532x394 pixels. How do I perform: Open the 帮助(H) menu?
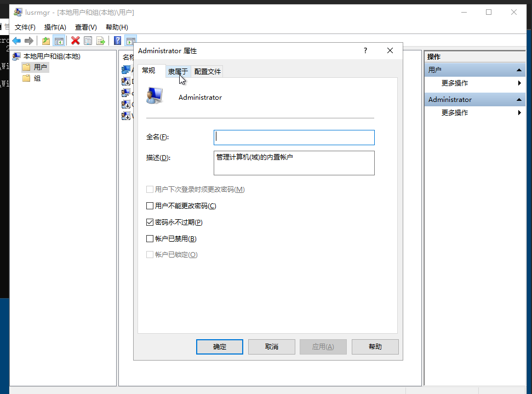(117, 27)
